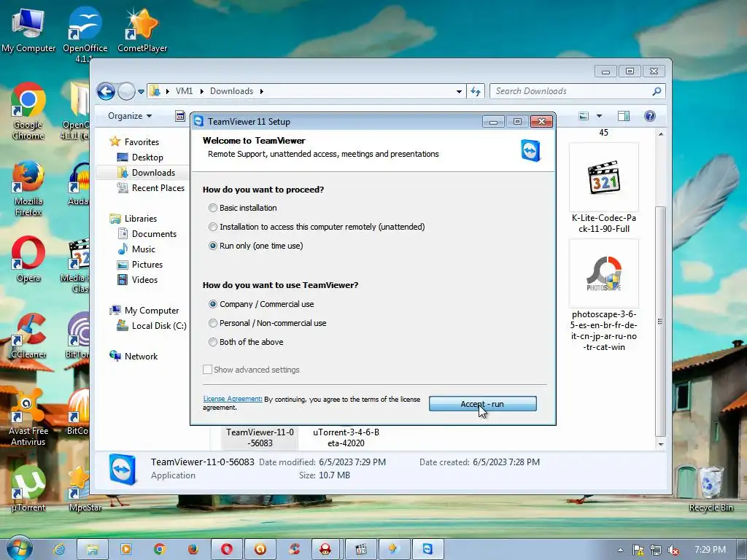This screenshot has width=747, height=560.
Task: Expand the address bar history dropdown
Action: [459, 91]
